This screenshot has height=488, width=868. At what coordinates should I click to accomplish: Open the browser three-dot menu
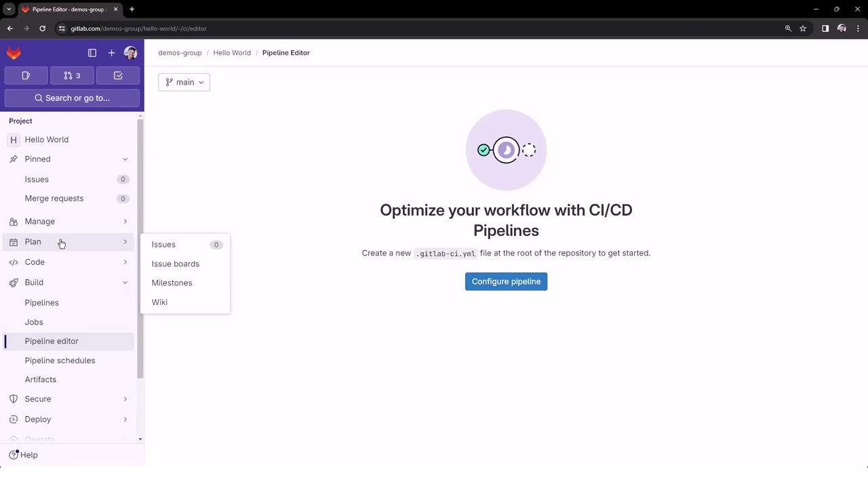click(859, 28)
